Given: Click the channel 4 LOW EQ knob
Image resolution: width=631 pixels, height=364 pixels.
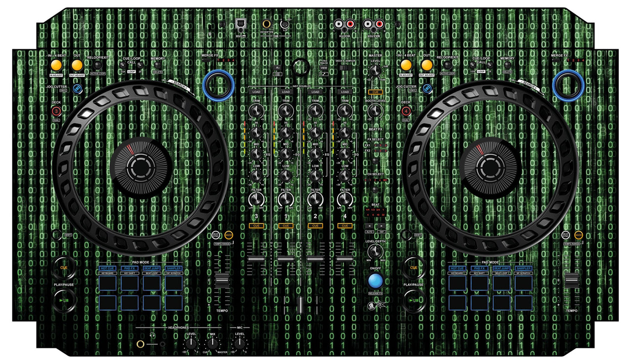Looking at the screenshot, I should coord(345,176).
